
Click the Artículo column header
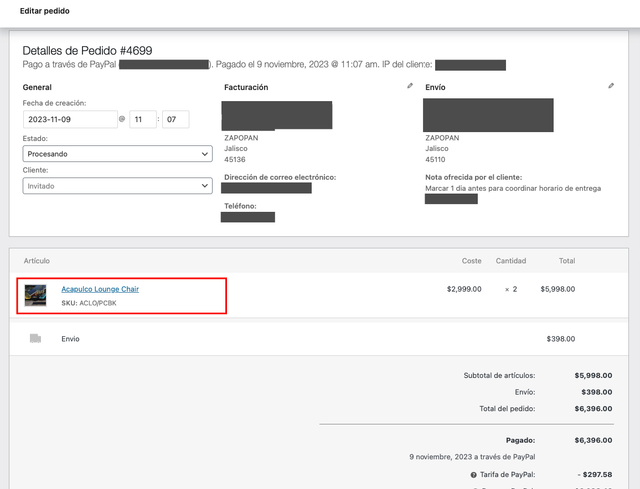coord(37,260)
